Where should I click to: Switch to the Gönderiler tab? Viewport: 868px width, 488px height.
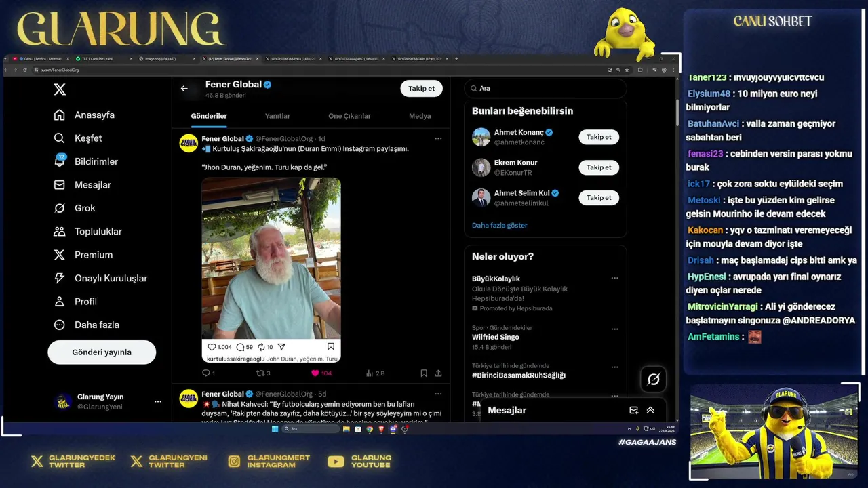click(x=209, y=116)
